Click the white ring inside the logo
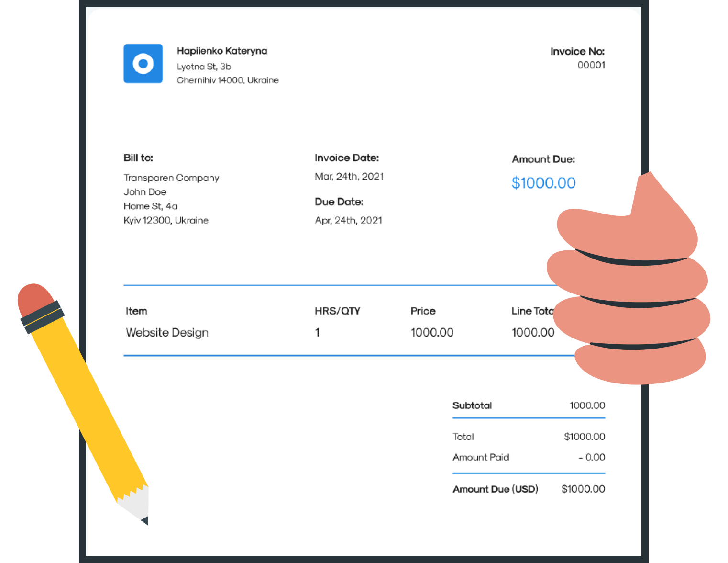 [143, 64]
